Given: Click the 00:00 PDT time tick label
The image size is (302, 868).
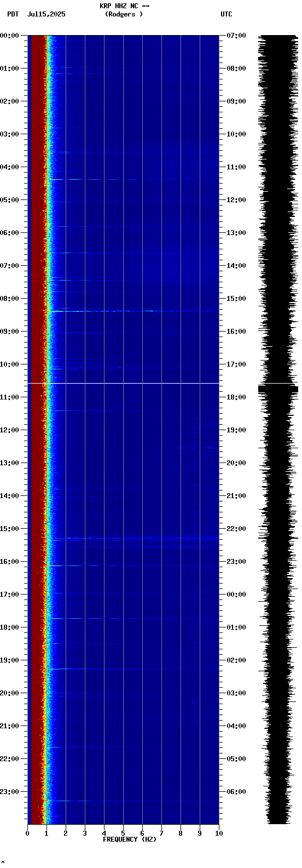Looking at the screenshot, I should [x=9, y=36].
